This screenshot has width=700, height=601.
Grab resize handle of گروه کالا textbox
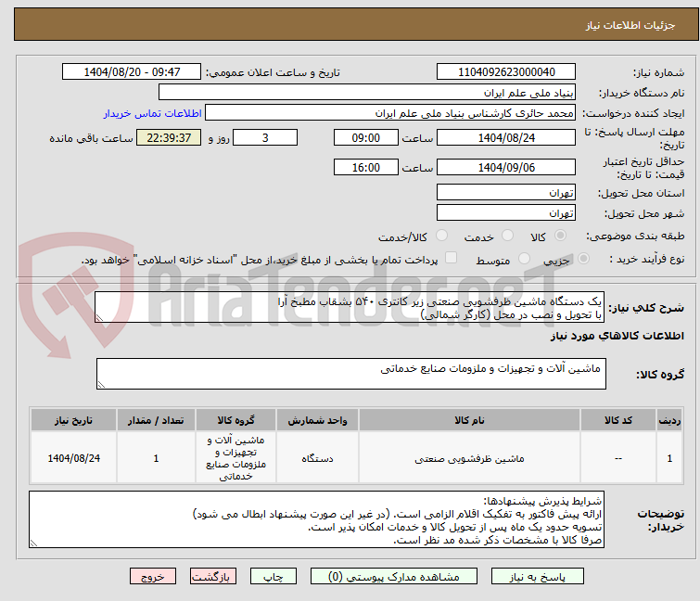click(101, 385)
